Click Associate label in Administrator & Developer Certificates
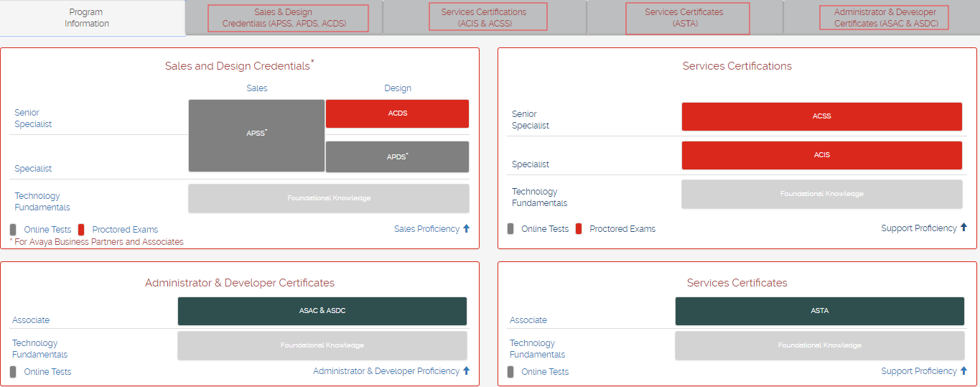The image size is (980, 387). tap(31, 320)
